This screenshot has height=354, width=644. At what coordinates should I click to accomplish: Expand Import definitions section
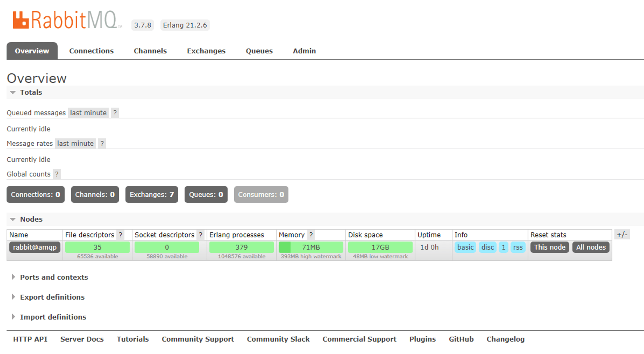click(x=53, y=317)
